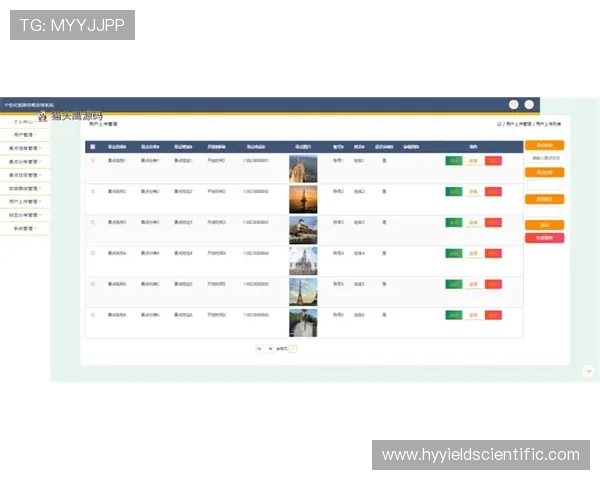Open the 系统管理 sidebar menu item

(25, 228)
